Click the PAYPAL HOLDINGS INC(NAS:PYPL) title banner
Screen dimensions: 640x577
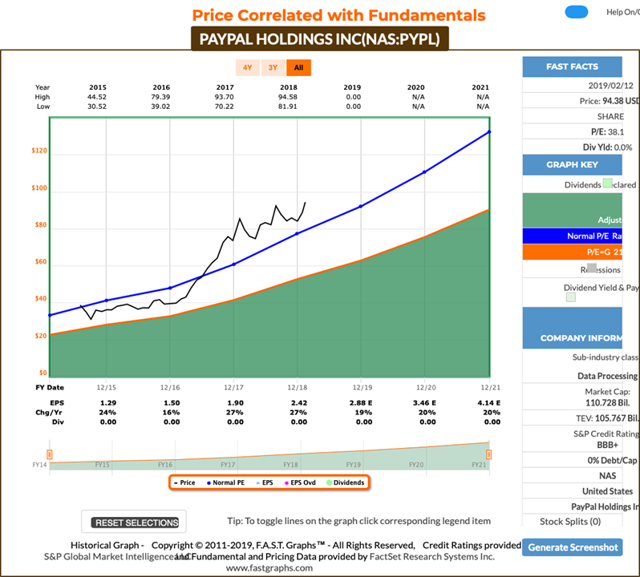coord(320,39)
